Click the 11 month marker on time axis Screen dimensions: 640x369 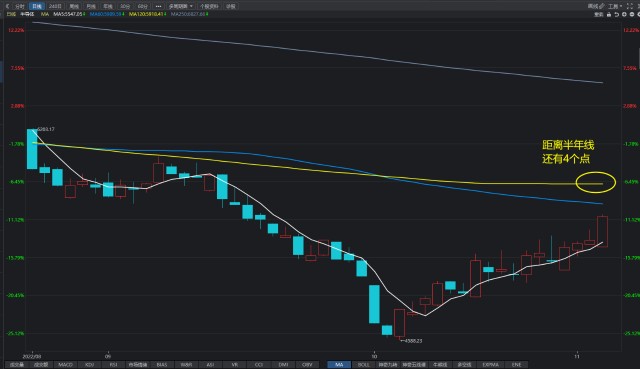[x=576, y=356]
